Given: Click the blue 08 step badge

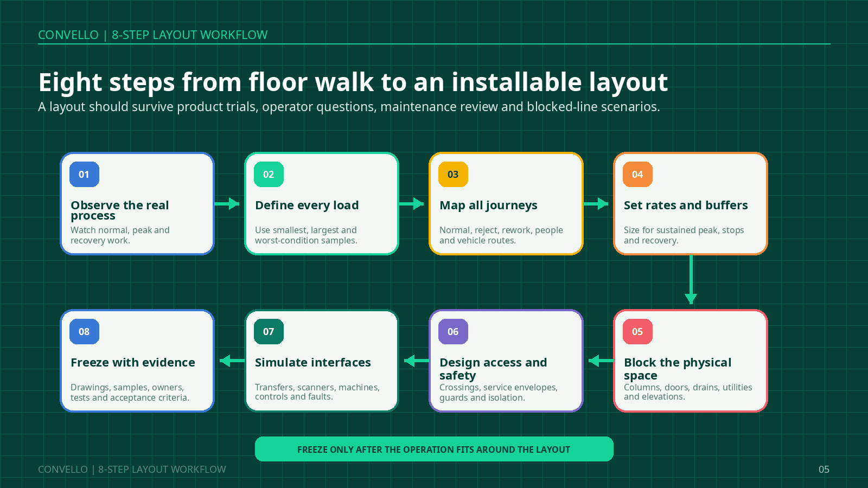Looking at the screenshot, I should click(x=84, y=331).
